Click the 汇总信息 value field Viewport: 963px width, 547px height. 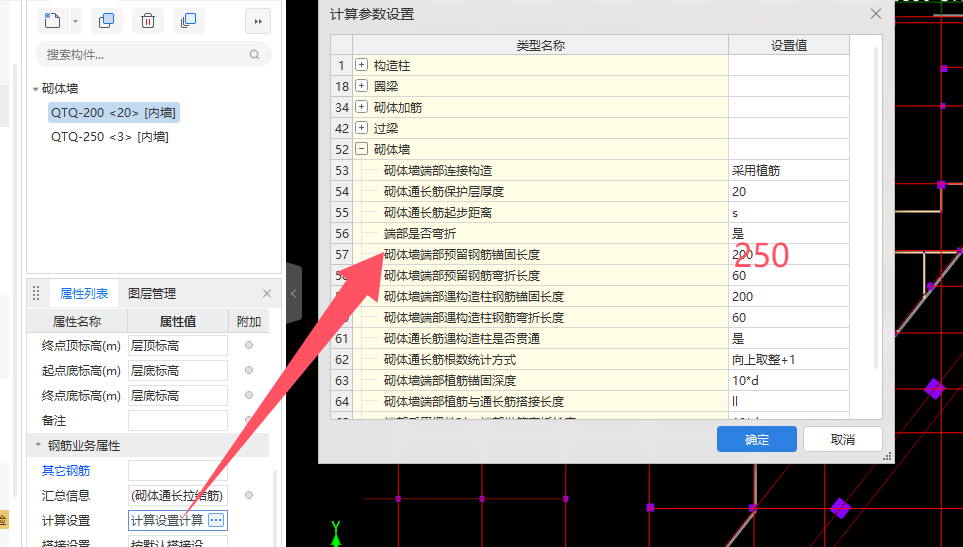point(177,495)
